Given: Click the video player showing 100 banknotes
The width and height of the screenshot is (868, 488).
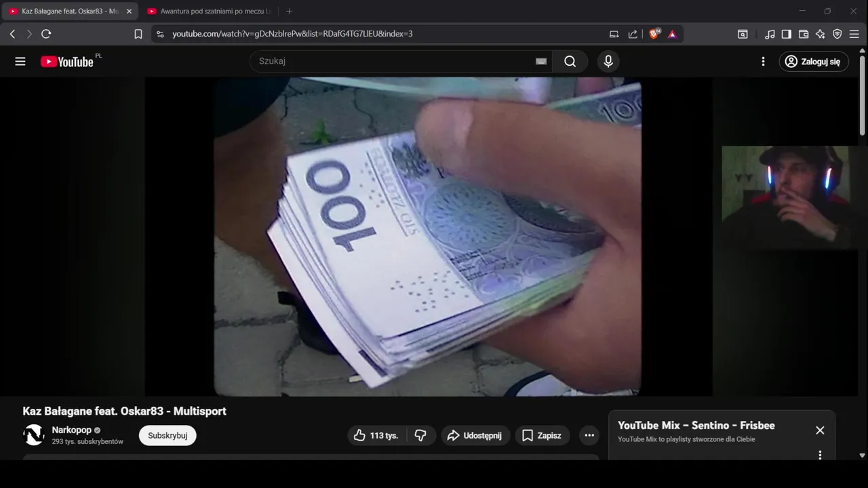Looking at the screenshot, I should click(x=428, y=237).
